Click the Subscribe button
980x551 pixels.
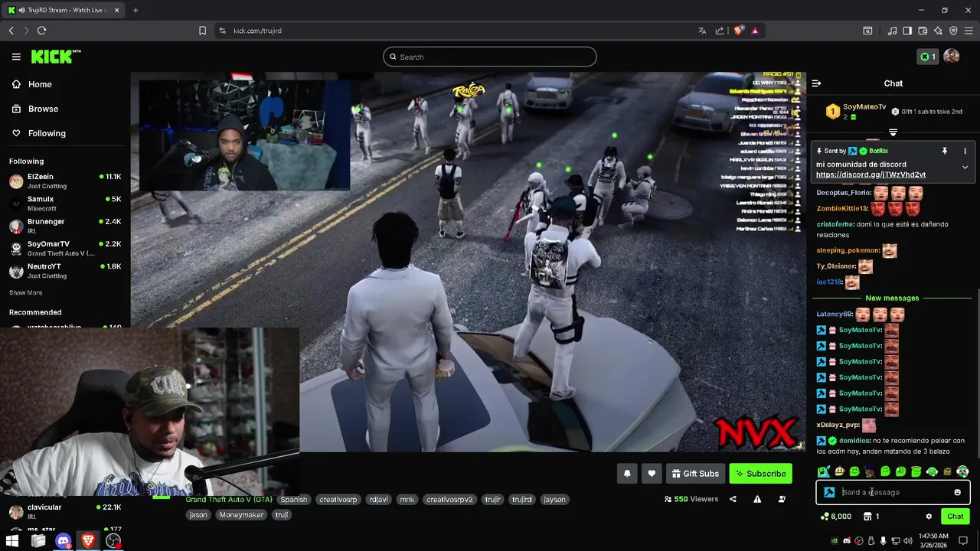tap(761, 474)
